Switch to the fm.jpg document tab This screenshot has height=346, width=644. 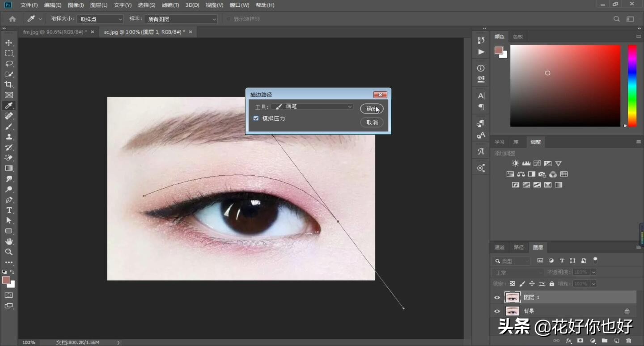pos(55,32)
